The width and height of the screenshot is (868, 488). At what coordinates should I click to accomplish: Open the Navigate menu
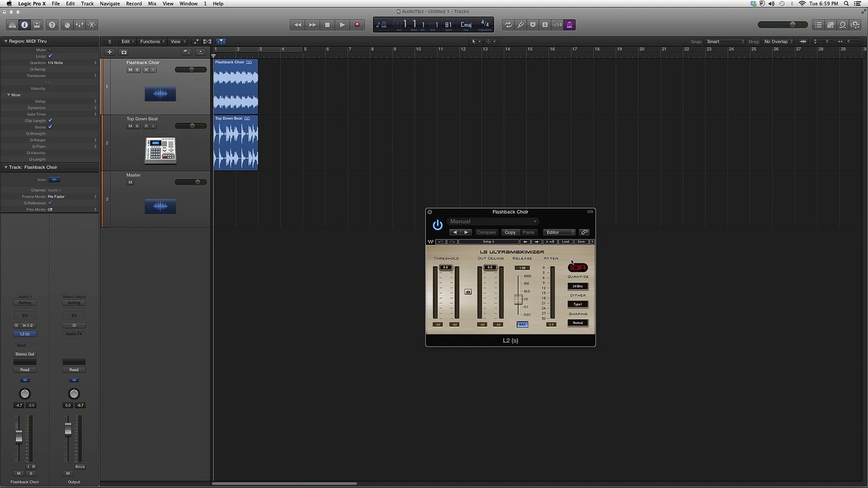pos(110,3)
